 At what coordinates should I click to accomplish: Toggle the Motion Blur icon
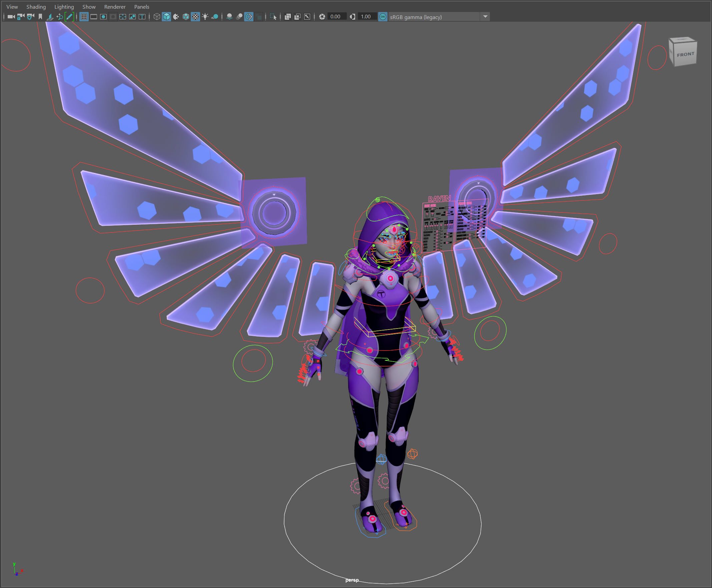(x=239, y=17)
